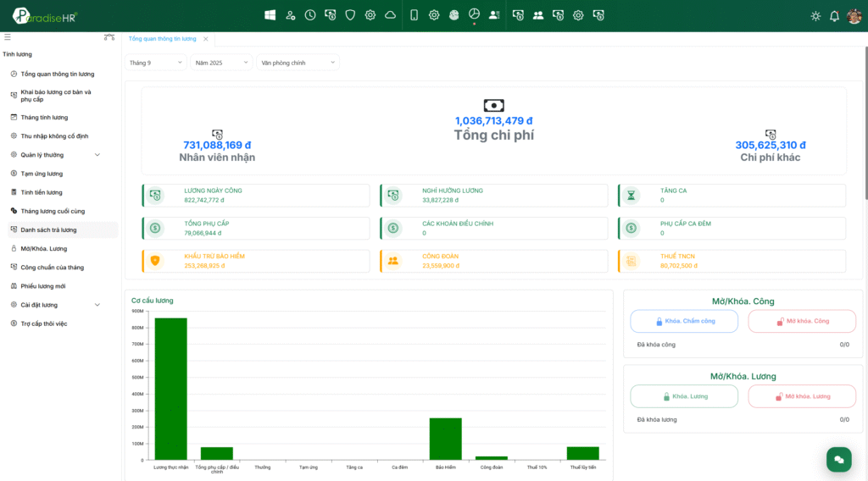Click the 305,625,310 đ Chi phí khác value
Viewport: 868px width, 481px height.
(771, 146)
